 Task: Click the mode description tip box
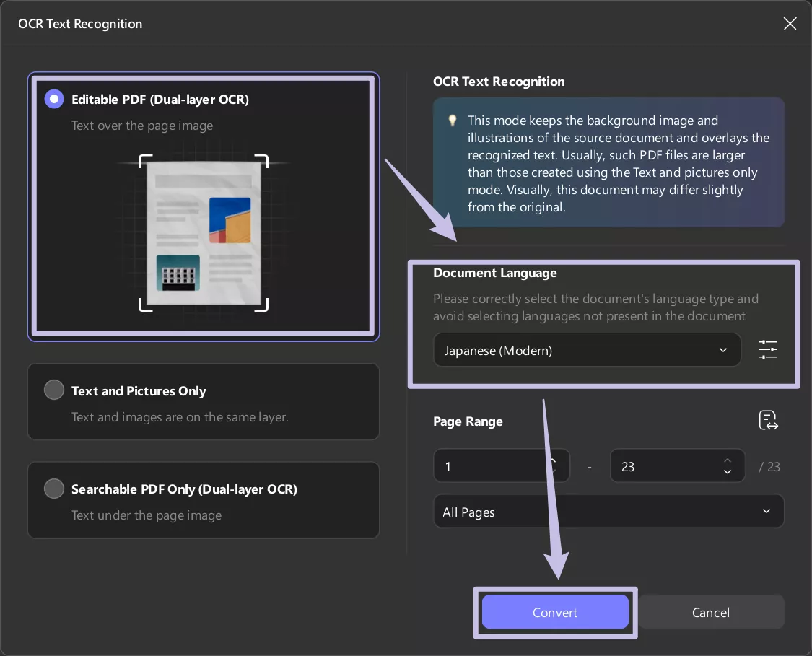click(x=608, y=163)
